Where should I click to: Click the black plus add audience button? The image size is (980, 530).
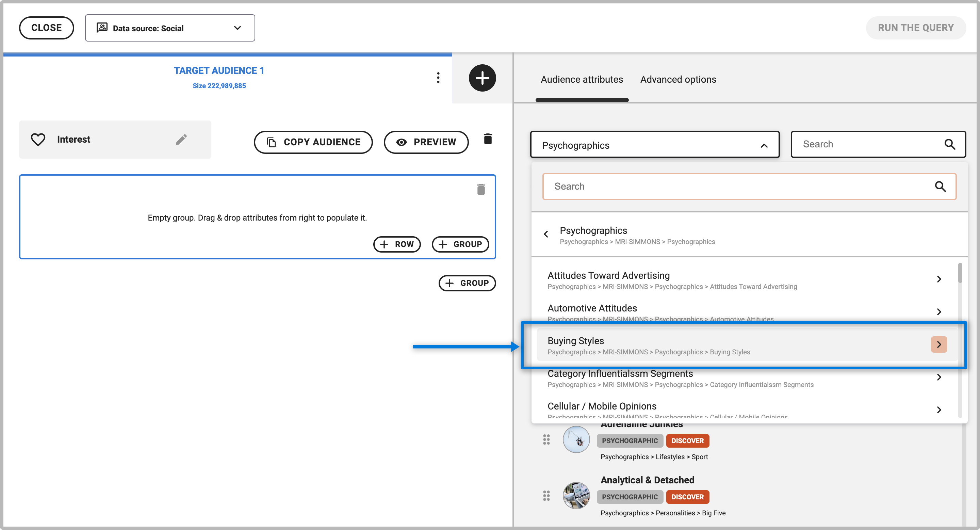(x=482, y=78)
